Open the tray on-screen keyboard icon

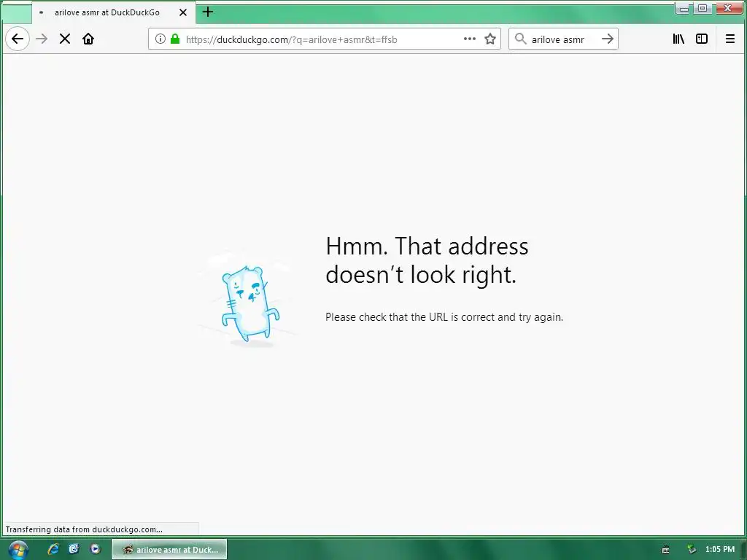click(x=665, y=550)
